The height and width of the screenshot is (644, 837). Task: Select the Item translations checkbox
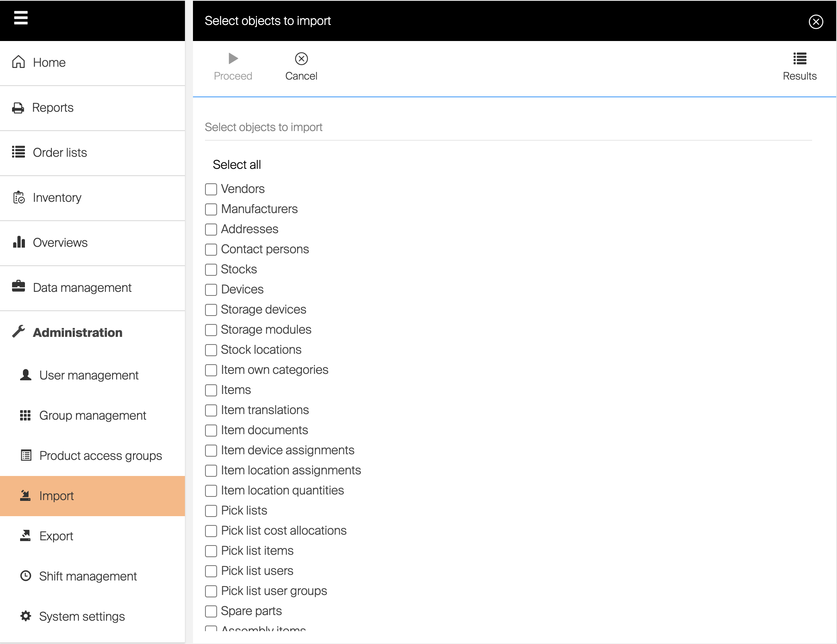[x=211, y=410]
